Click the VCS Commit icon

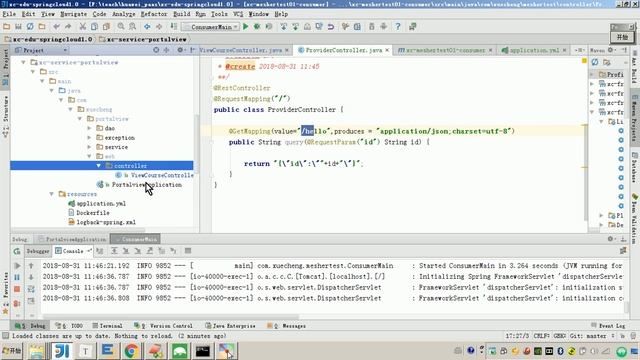295,27
